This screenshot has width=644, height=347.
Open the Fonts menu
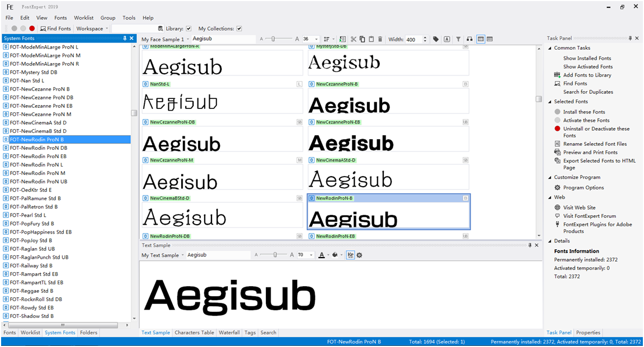[x=60, y=18]
